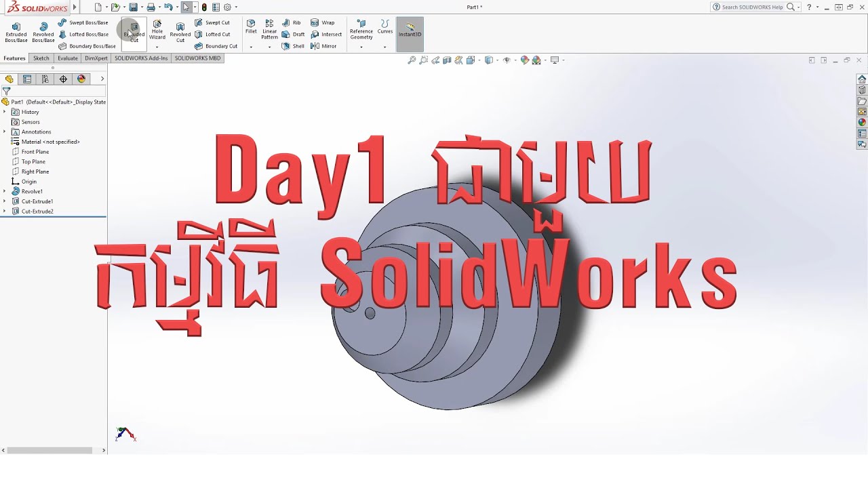The height and width of the screenshot is (488, 868).
Task: Click the feature tree filter field
Action: coord(54,91)
